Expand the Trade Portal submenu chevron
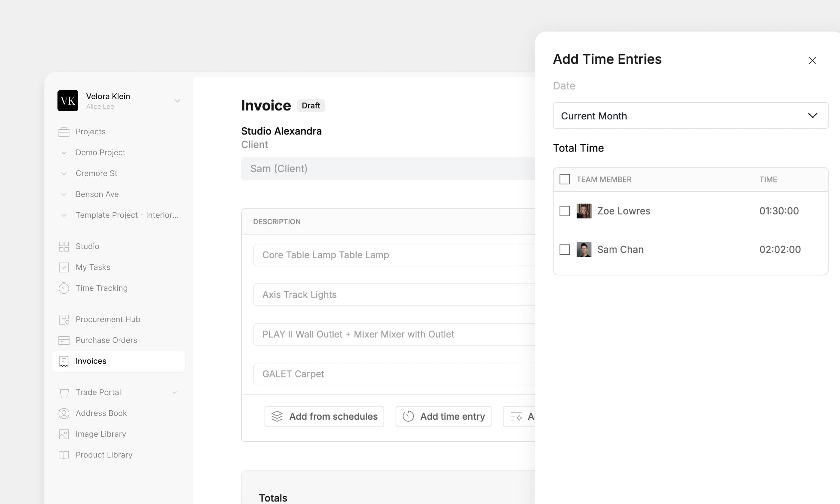 point(175,393)
